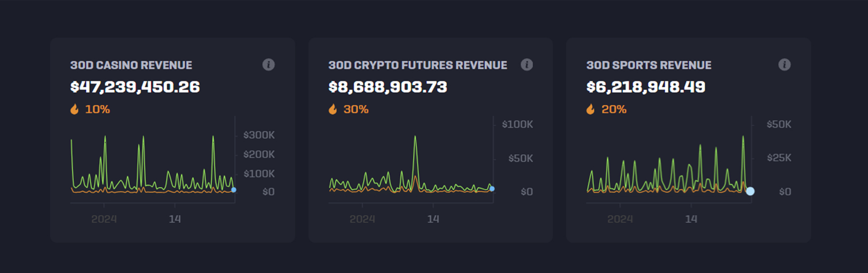
Task: Click the 30D Casino Revenue title
Action: 131,65
